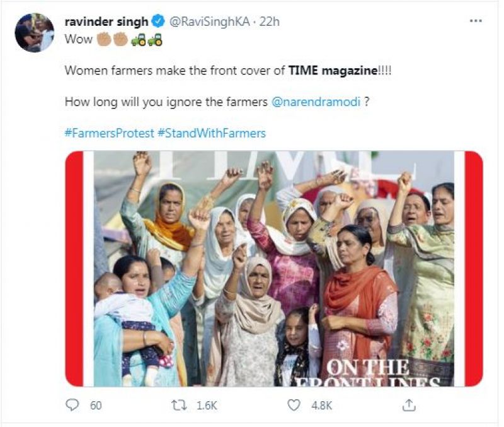
Task: Click the last tractor emoji in the tweet
Action: pos(155,39)
